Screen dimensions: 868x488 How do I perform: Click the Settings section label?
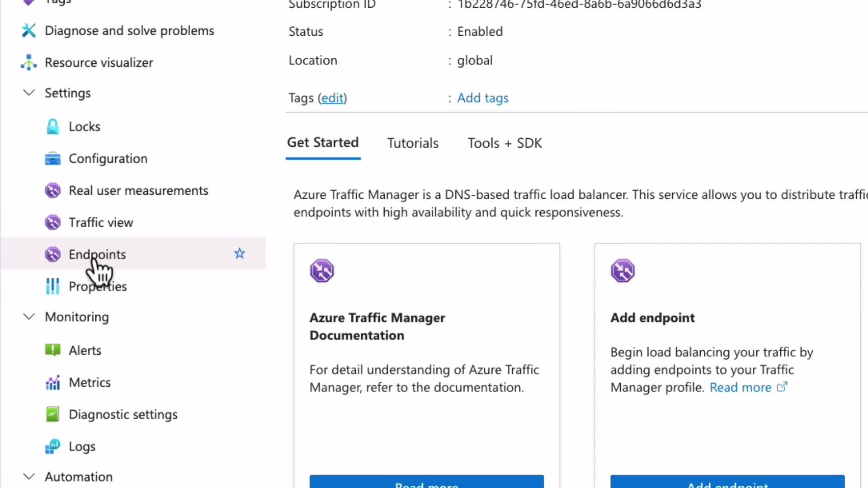68,93
